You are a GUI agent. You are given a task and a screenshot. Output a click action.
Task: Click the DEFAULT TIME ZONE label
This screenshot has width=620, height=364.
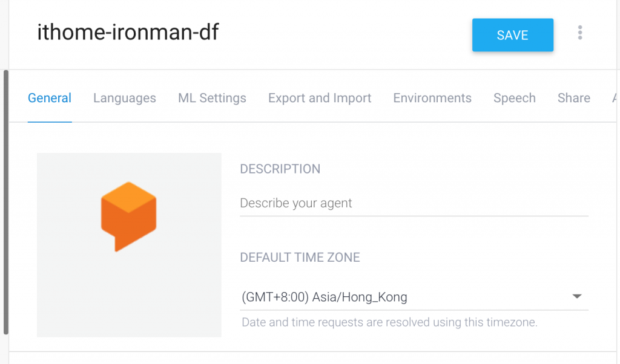tap(300, 257)
